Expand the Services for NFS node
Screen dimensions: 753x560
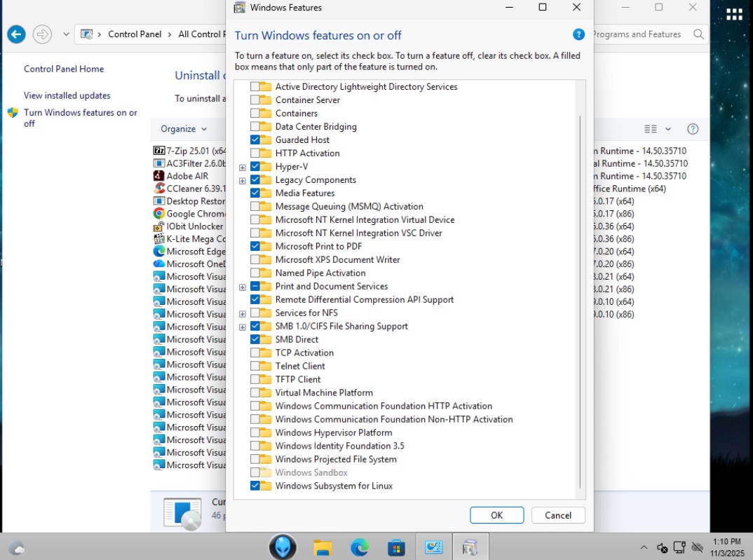pos(243,314)
